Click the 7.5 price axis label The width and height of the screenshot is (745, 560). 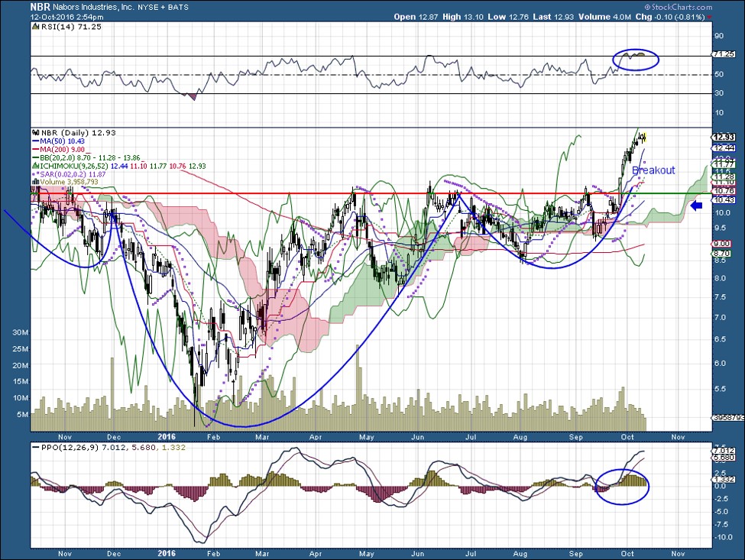[720, 297]
